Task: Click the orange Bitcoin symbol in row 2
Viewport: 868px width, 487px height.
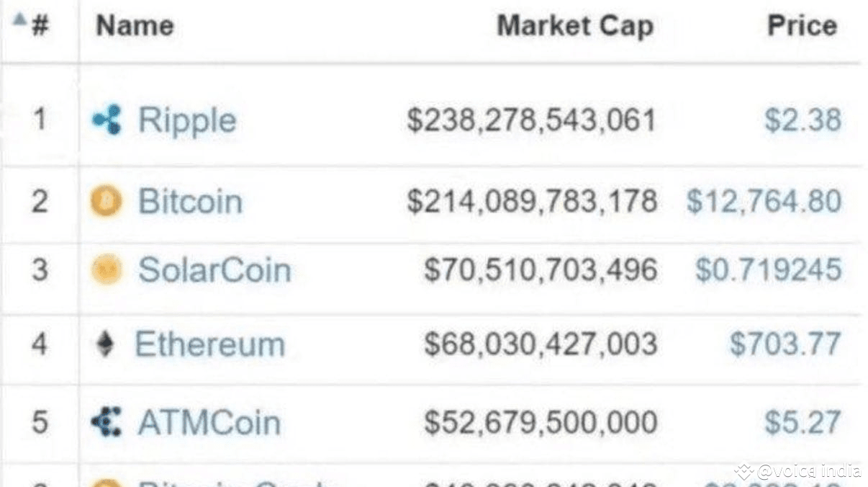Action: 107,201
